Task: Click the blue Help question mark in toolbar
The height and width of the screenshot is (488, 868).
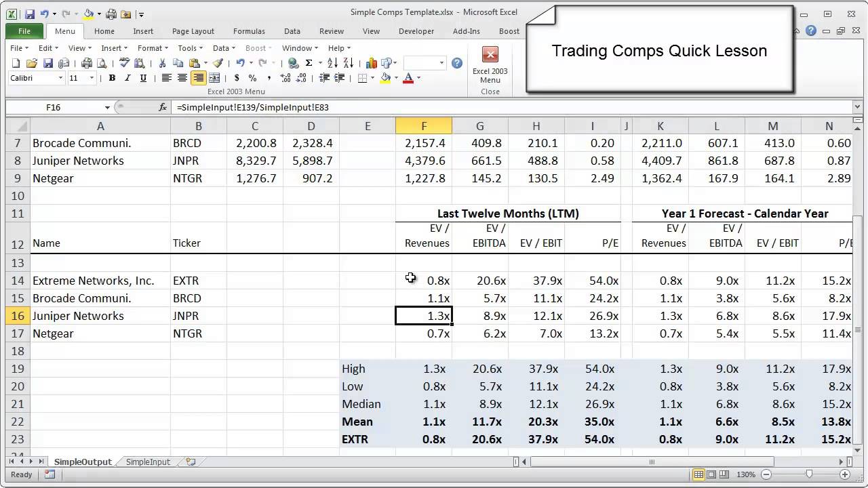Action: [457, 63]
